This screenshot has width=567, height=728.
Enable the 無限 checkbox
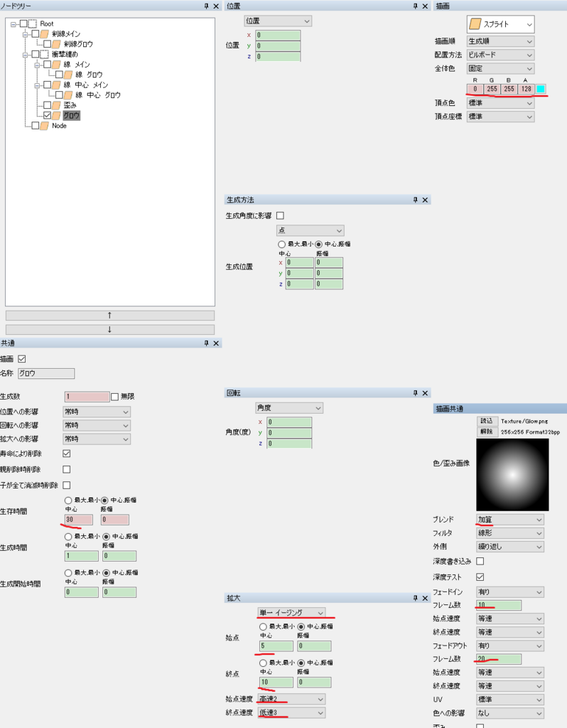pos(114,397)
